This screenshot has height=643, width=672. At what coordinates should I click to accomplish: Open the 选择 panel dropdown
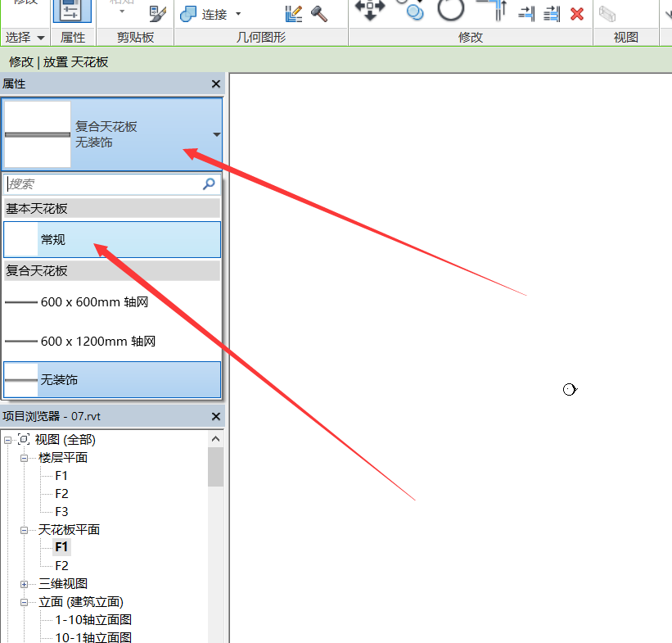(41, 38)
